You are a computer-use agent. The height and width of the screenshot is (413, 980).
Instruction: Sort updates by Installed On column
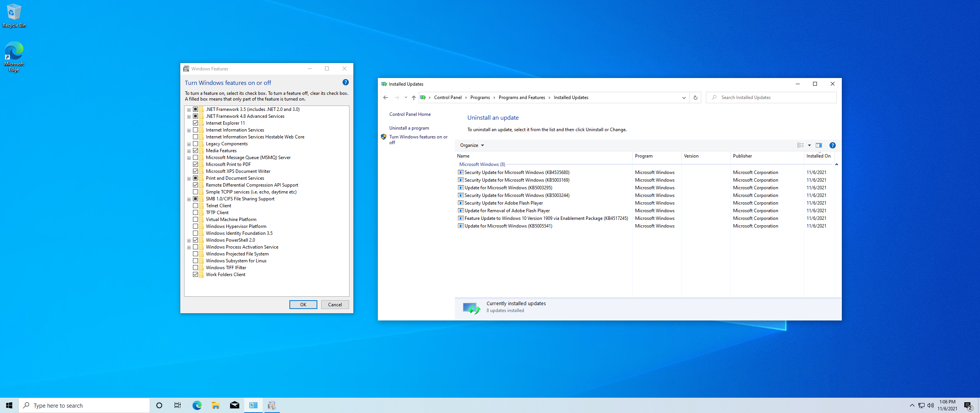(x=819, y=156)
